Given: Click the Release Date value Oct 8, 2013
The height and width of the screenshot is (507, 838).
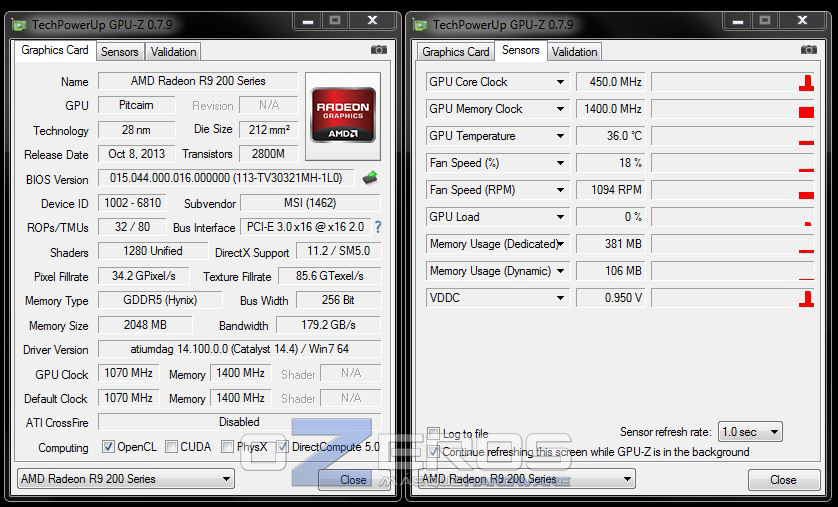Looking at the screenshot, I should [136, 154].
